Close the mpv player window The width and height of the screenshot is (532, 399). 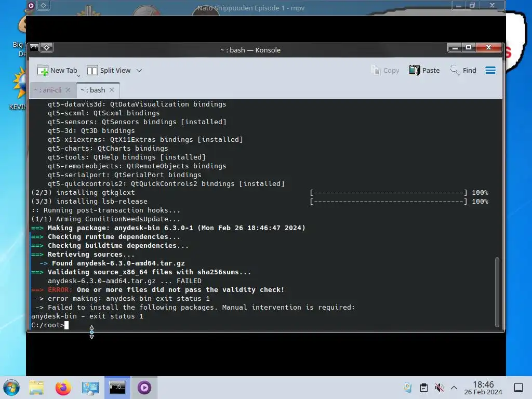click(x=492, y=5)
